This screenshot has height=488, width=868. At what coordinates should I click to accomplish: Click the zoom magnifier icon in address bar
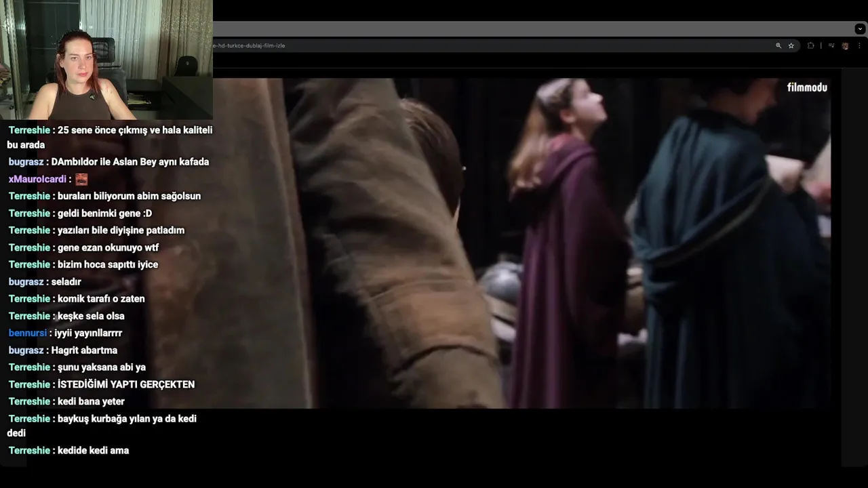click(778, 45)
